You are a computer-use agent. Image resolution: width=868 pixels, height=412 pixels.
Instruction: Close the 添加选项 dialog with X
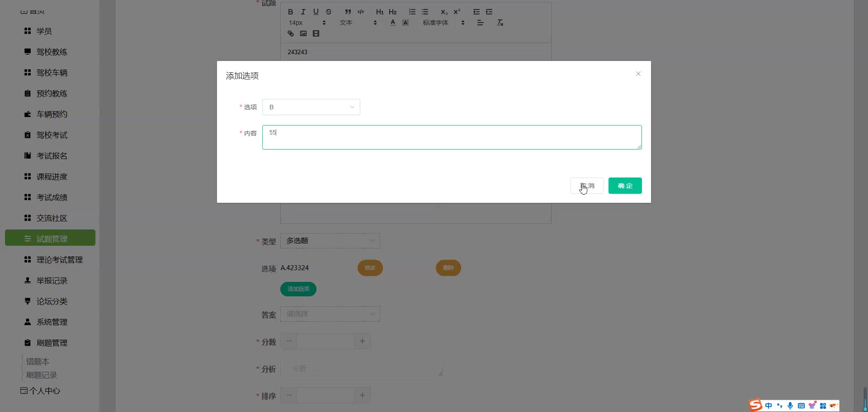click(638, 74)
